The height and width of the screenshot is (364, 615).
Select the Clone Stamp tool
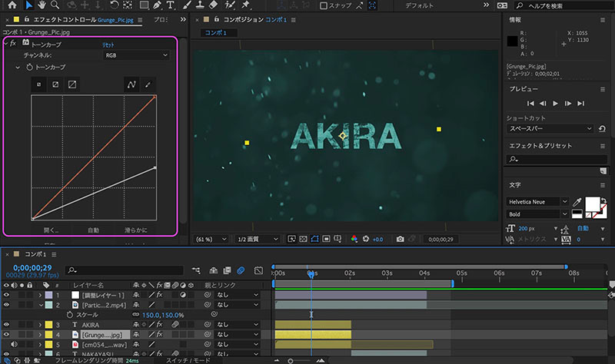(200, 5)
